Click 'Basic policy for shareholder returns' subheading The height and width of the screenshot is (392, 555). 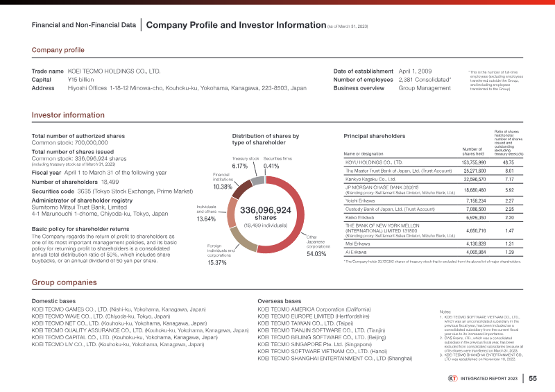[x=80, y=229]
